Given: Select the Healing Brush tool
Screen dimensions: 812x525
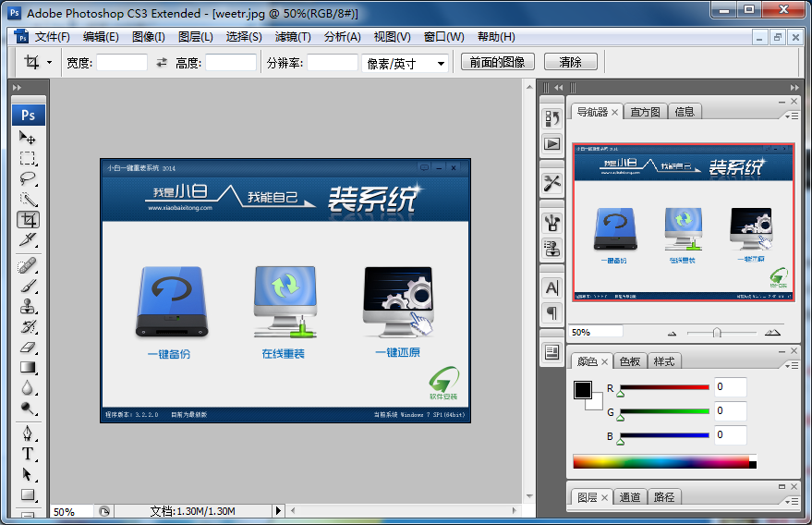Looking at the screenshot, I should (x=28, y=266).
